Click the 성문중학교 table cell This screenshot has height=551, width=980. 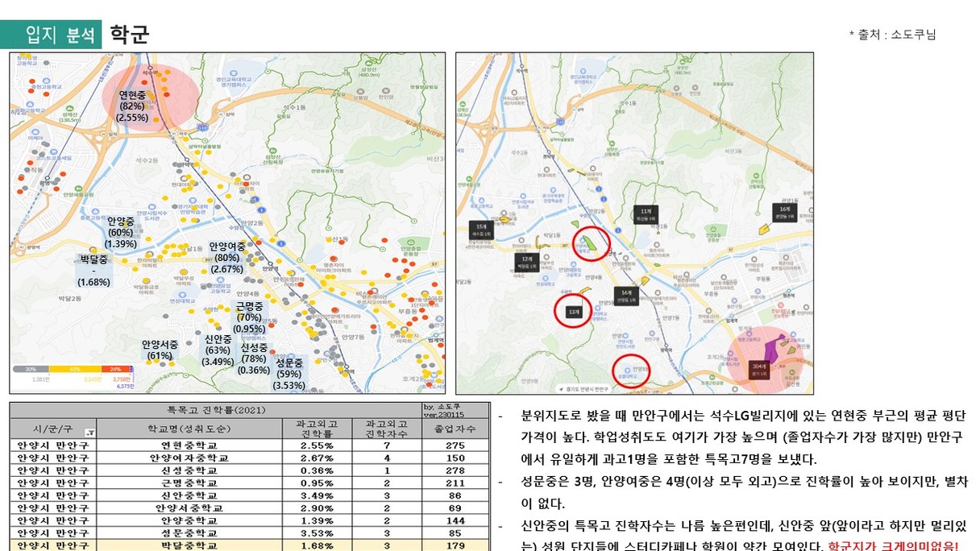[x=189, y=533]
